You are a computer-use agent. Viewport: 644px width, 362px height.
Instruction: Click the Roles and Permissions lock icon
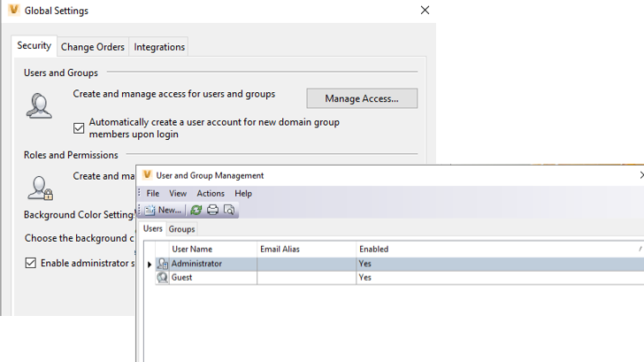click(41, 189)
